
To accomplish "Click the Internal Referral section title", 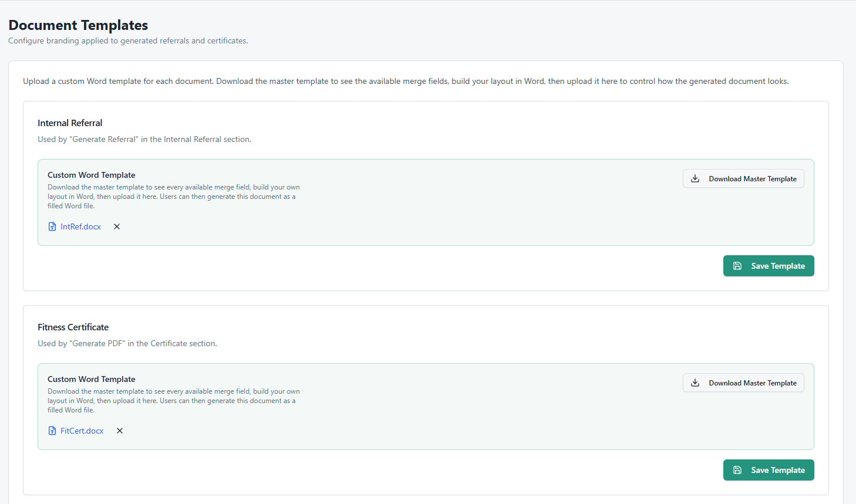I will coord(70,123).
